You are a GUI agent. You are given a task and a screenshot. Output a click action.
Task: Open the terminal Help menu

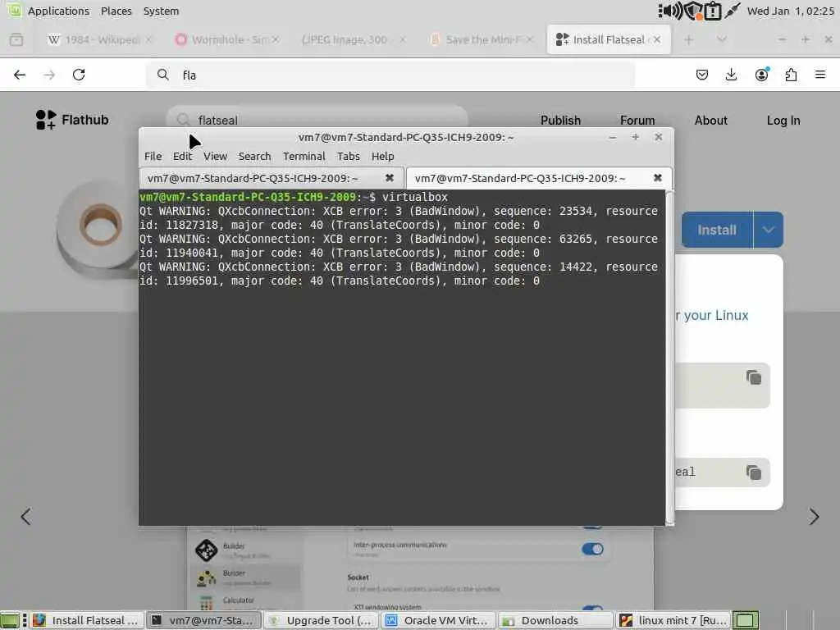[x=382, y=156]
